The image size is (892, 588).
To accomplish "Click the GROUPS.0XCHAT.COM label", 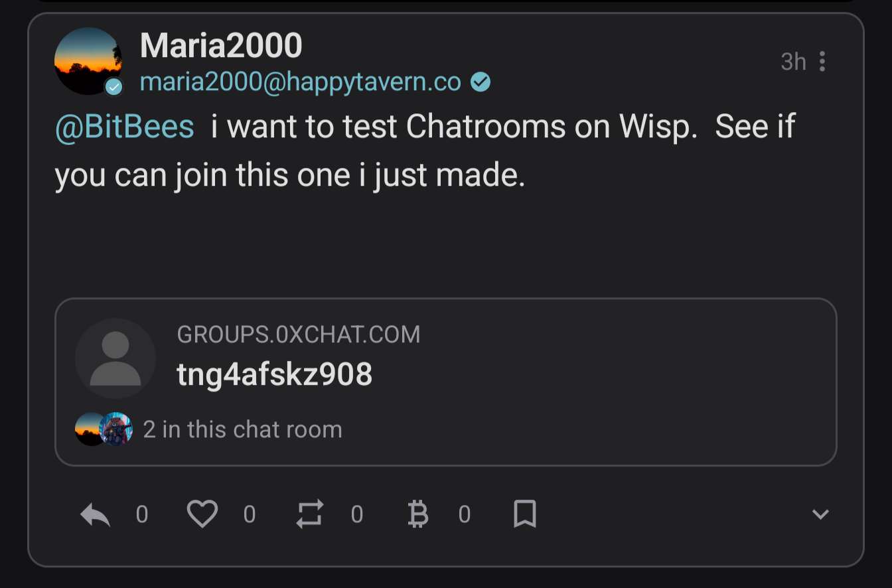I will coord(299,334).
